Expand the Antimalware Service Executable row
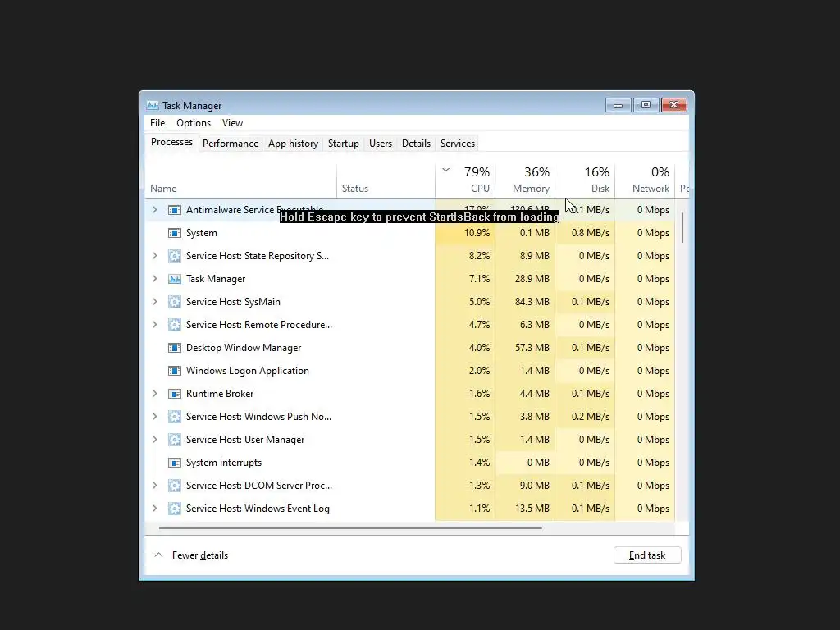 [x=155, y=210]
